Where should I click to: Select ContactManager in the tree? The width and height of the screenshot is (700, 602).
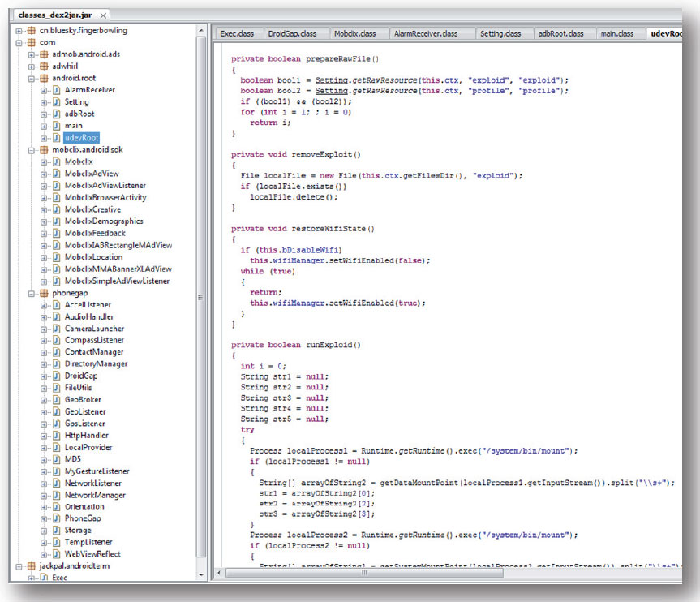94,352
